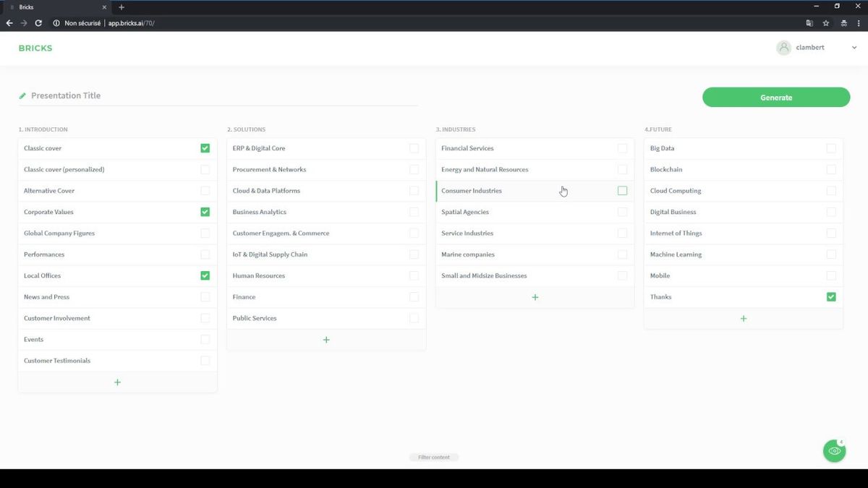Open the preview with the green eye icon
This screenshot has height=488, width=868.
click(x=834, y=450)
